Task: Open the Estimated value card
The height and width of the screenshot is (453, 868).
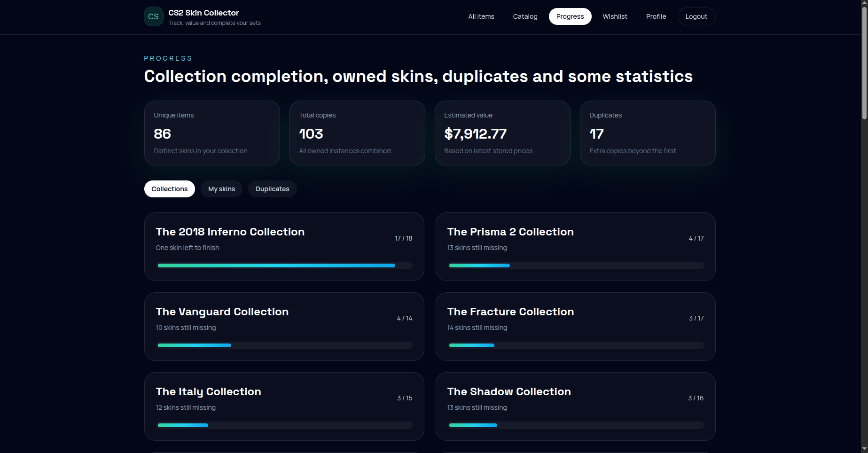Action: click(x=502, y=133)
